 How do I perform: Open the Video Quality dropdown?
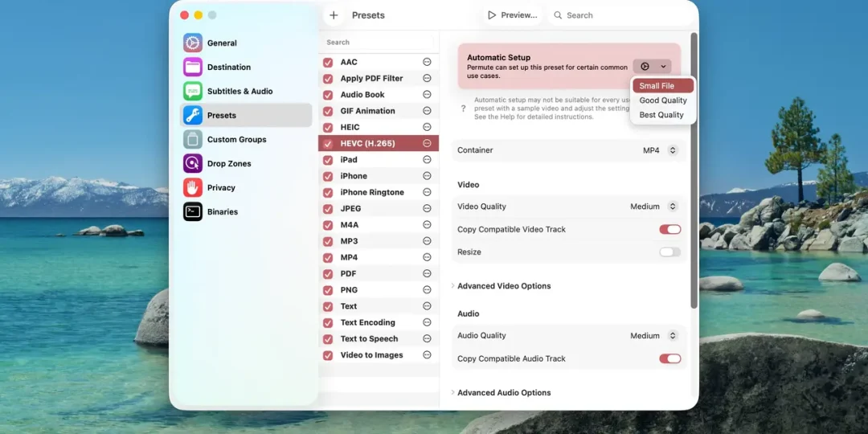653,207
